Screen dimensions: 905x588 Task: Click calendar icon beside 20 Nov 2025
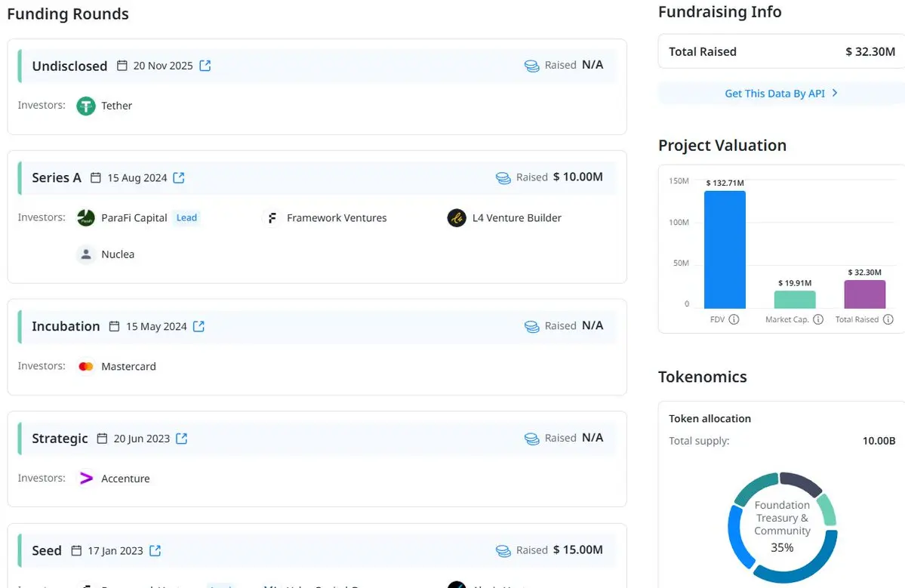(122, 66)
